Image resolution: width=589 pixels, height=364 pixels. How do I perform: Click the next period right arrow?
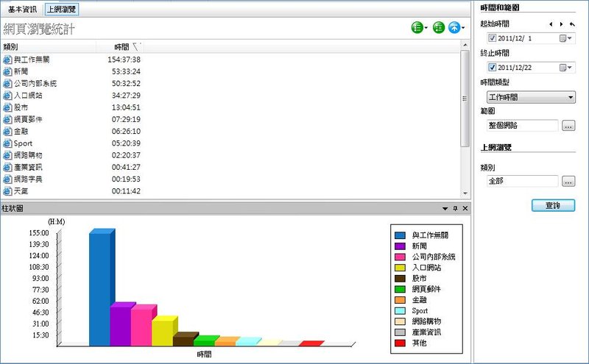pyautogui.click(x=561, y=24)
